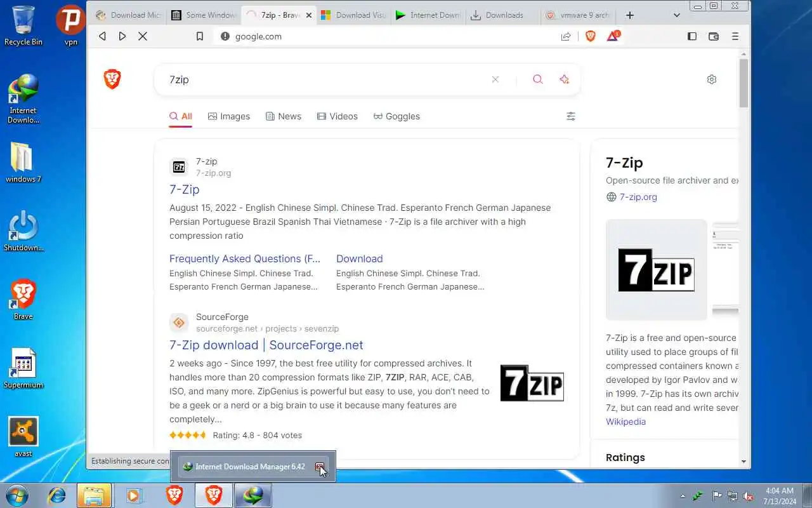Click the 7ZIP logo thumbnail in SourceForge result
The height and width of the screenshot is (508, 812).
pos(532,383)
